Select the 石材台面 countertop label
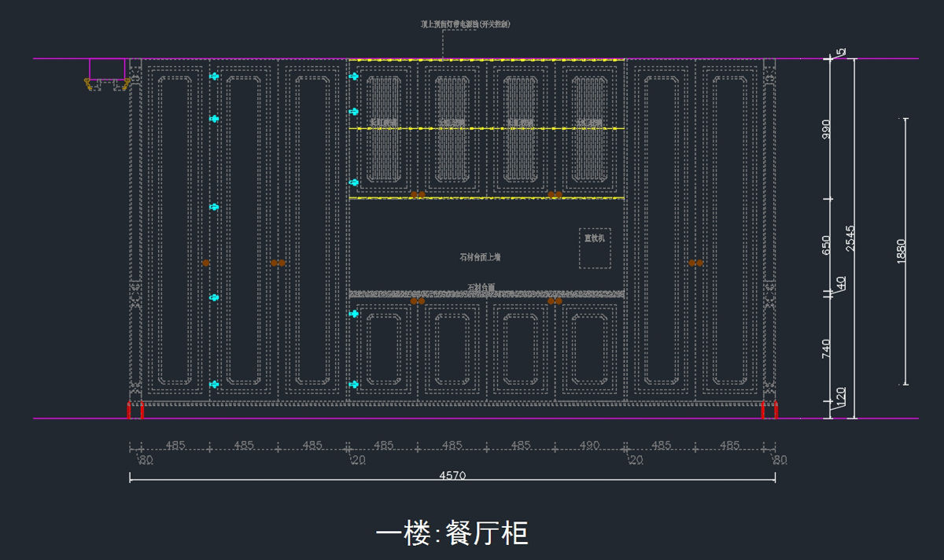The height and width of the screenshot is (560, 944). click(x=481, y=287)
